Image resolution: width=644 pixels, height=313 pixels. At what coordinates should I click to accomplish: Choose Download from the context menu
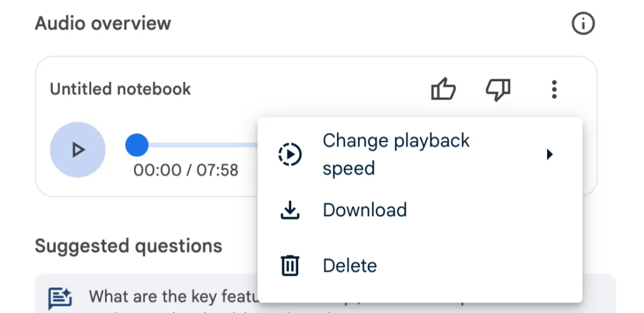tap(365, 210)
